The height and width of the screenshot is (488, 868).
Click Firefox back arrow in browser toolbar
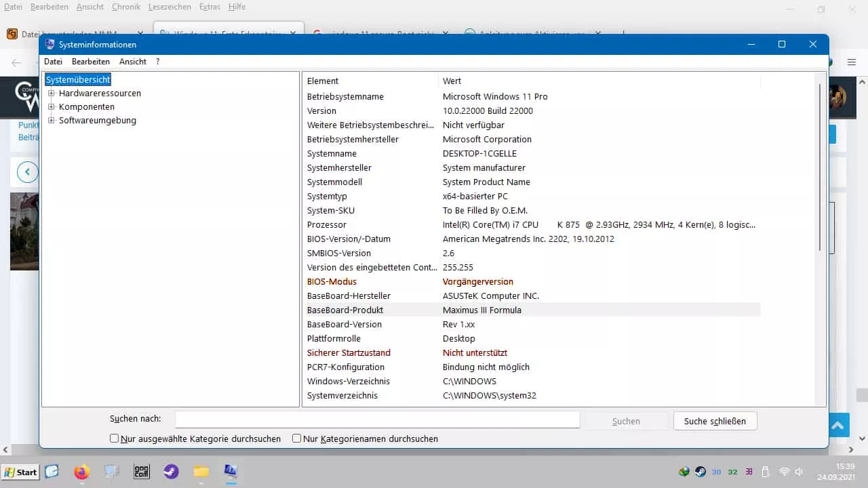[17, 62]
